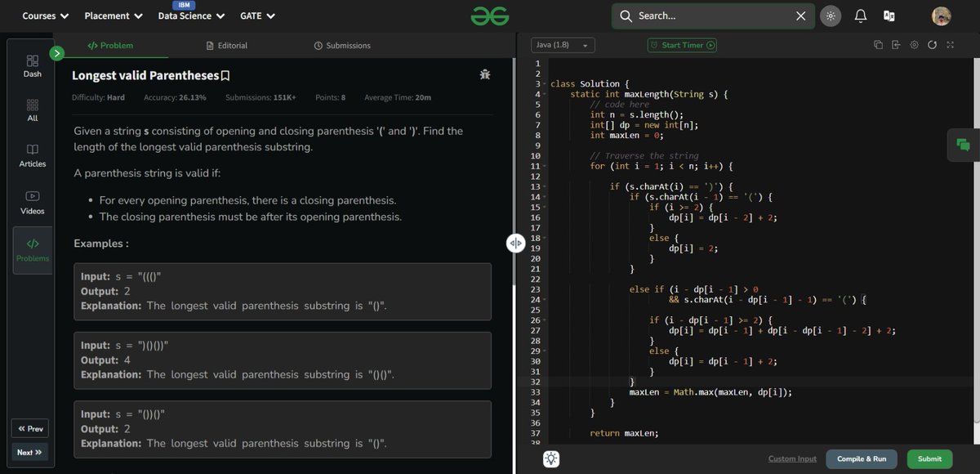Click 'Accuracy: 26.13%' text
The height and width of the screenshot is (474, 980).
click(175, 98)
